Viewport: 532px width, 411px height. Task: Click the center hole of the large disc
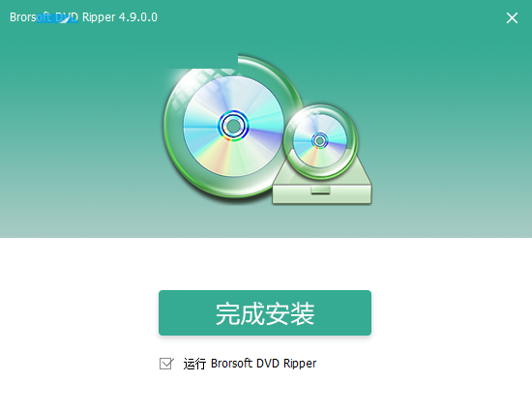[x=233, y=126]
